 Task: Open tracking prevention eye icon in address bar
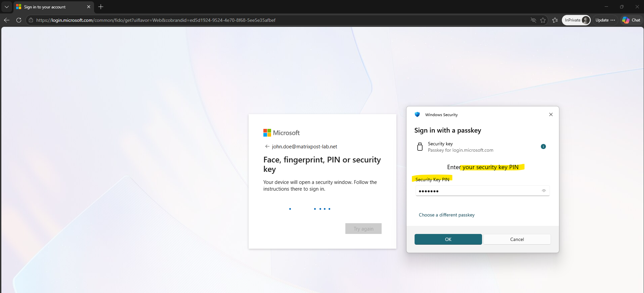click(x=533, y=20)
